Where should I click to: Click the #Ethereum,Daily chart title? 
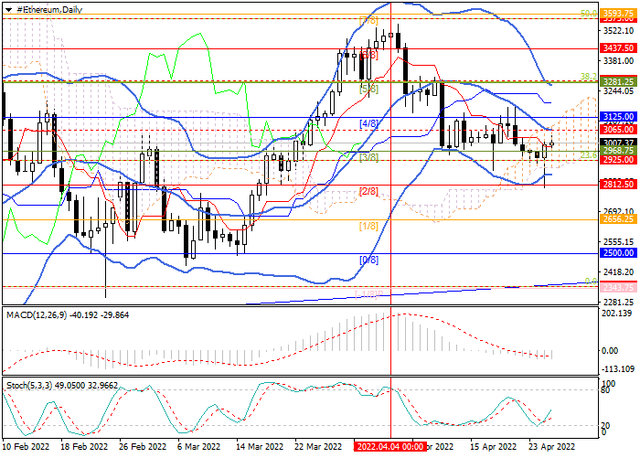pos(49,10)
